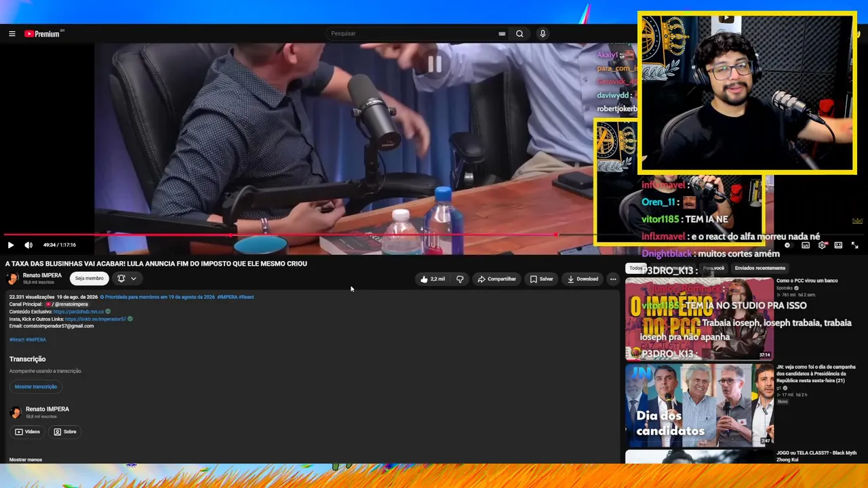The width and height of the screenshot is (868, 488).
Task: Click the Pesquisar search field
Action: pos(411,34)
